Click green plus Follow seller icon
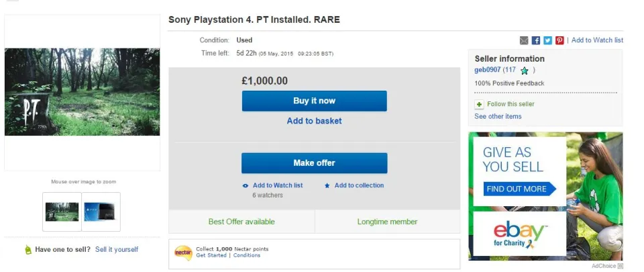The width and height of the screenshot is (644, 272). coord(479,105)
